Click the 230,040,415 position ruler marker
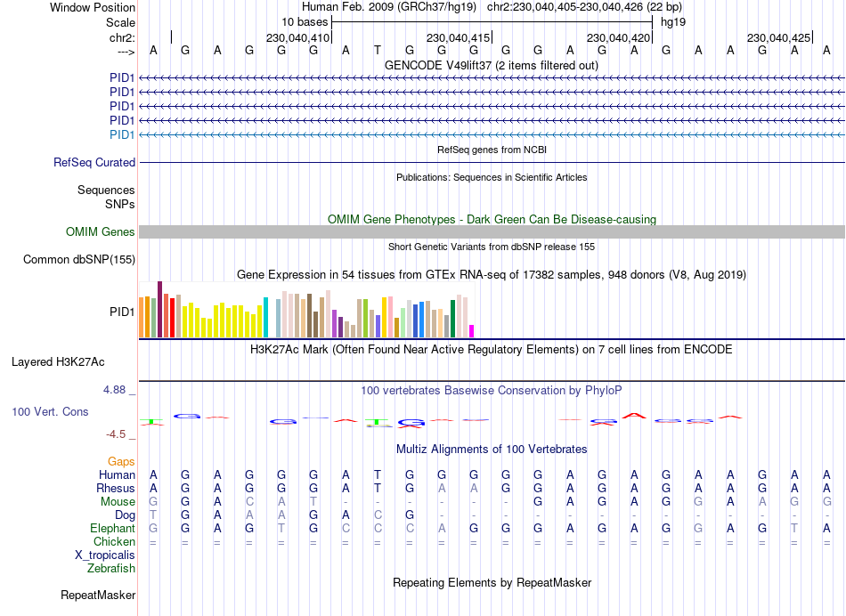This screenshot has height=616, width=846. tap(458, 37)
